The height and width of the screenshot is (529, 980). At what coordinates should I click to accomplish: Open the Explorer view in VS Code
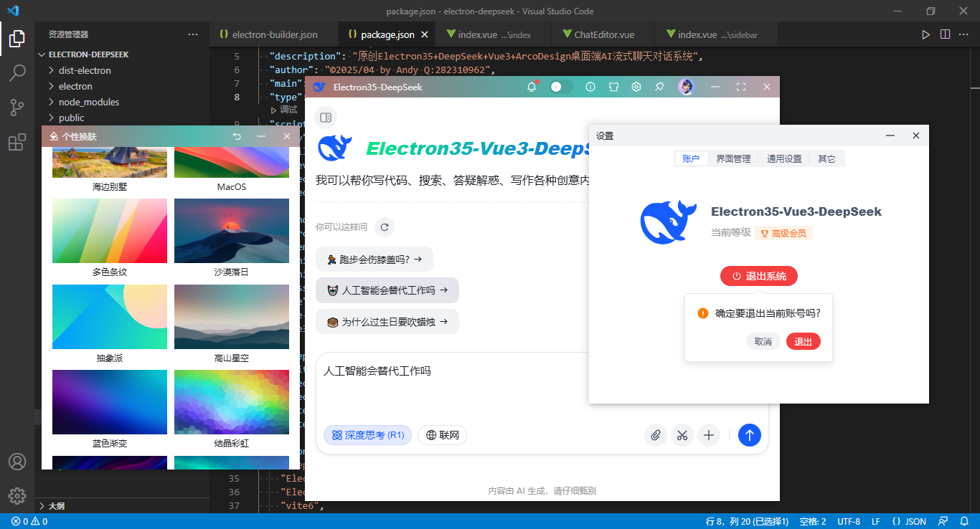point(17,39)
